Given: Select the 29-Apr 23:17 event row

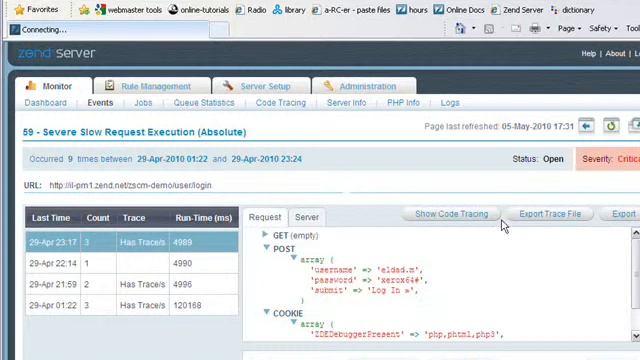Looking at the screenshot, I should pyautogui.click(x=132, y=242).
